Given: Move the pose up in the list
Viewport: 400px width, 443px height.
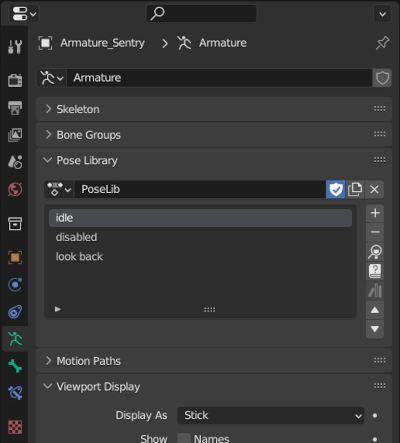Looking at the screenshot, I should click(375, 310).
